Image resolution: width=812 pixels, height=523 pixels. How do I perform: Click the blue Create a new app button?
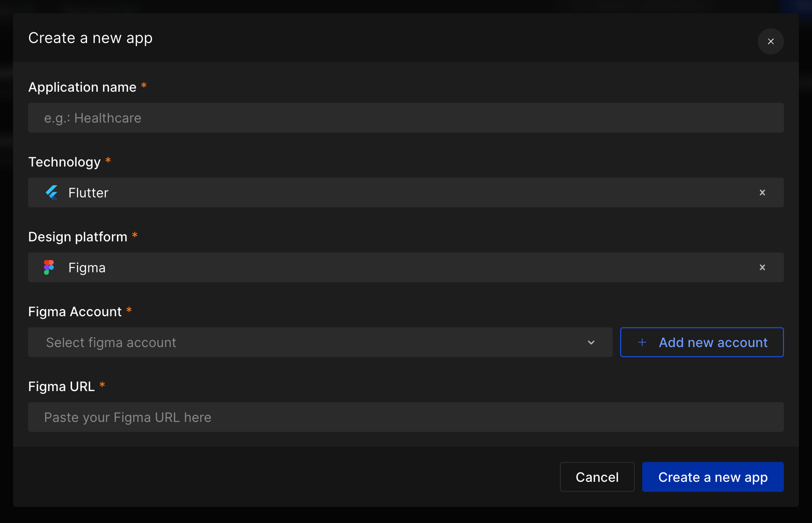click(x=713, y=477)
